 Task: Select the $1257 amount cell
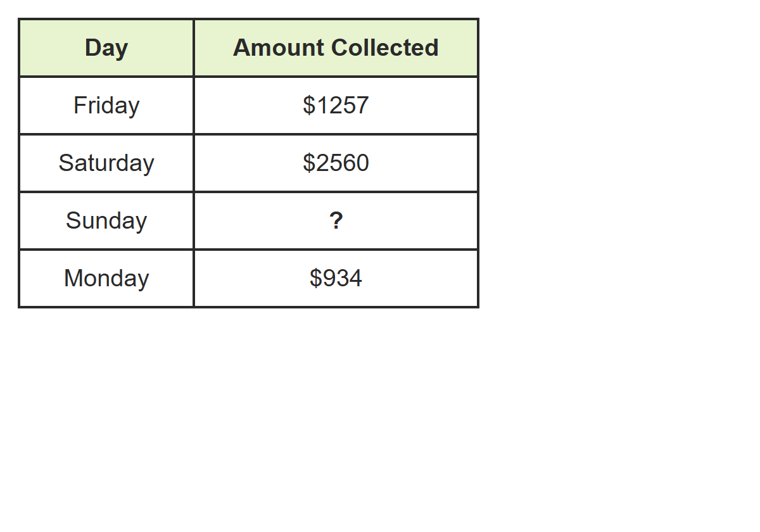point(336,105)
